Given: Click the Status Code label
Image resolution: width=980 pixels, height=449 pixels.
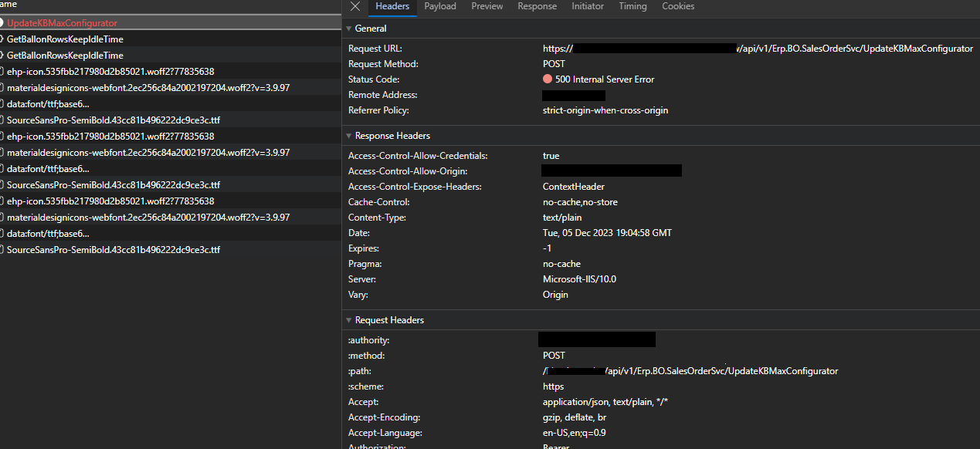Looking at the screenshot, I should click(374, 79).
